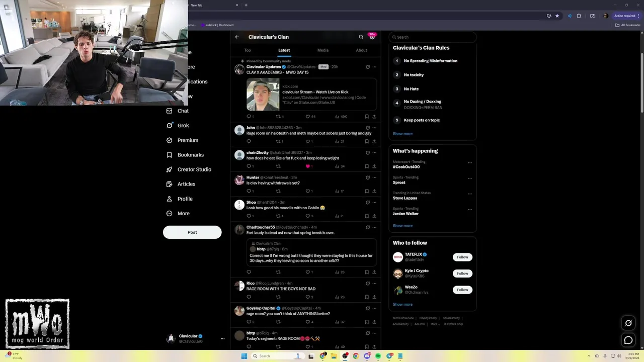644x362 pixels.
Task: Like chain2hotty's post with the heart
Action: point(308,166)
